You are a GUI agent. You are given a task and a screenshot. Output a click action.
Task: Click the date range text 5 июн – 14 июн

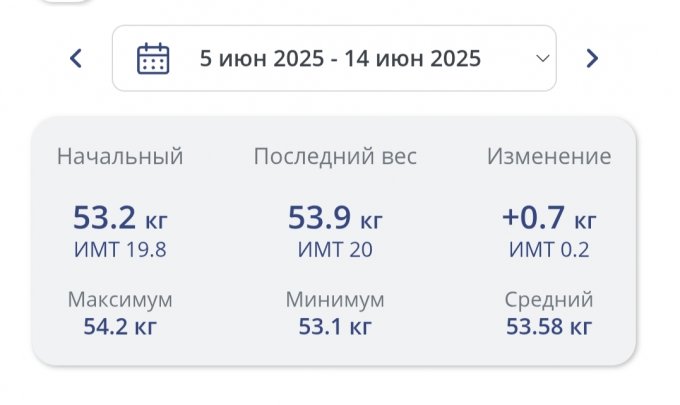point(340,58)
